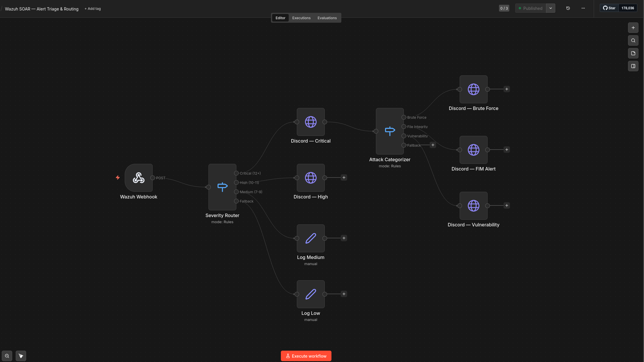Zoom out the canvas view
Screen dimensions: 644x362
(7, 356)
